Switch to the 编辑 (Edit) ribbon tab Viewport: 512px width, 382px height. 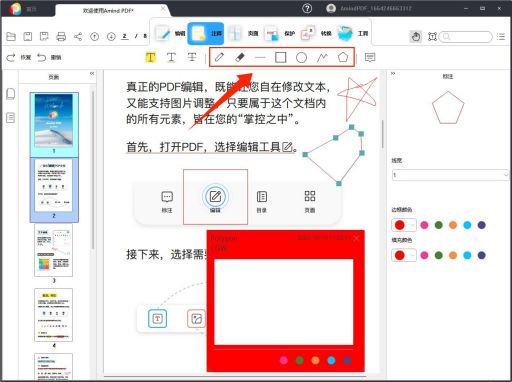coord(170,34)
